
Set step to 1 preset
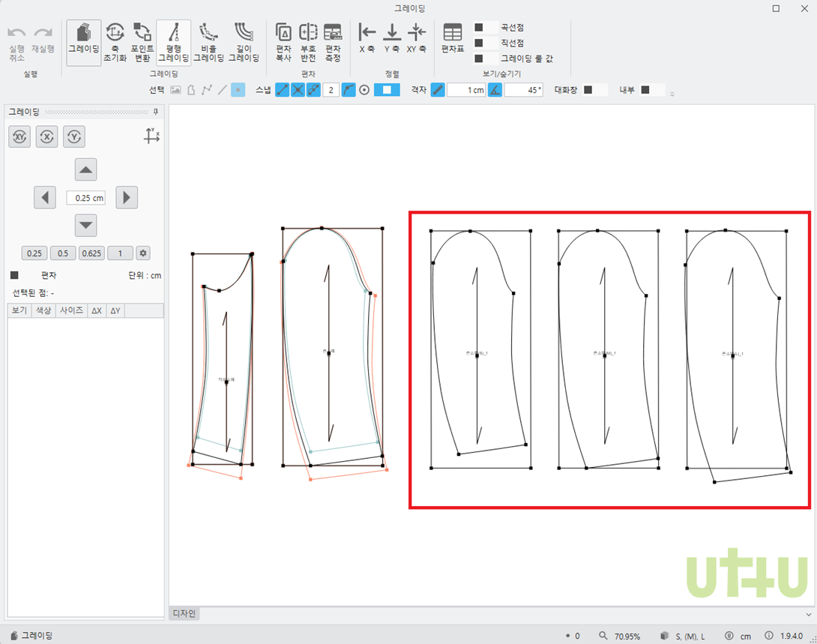click(x=121, y=253)
